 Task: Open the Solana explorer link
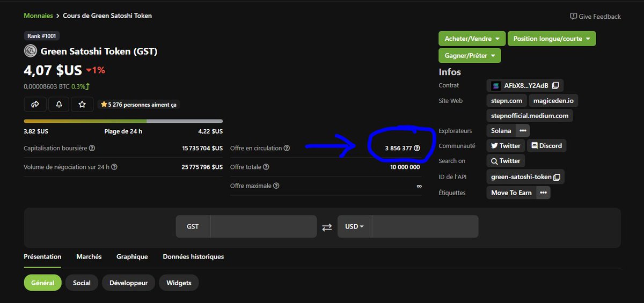(501, 130)
